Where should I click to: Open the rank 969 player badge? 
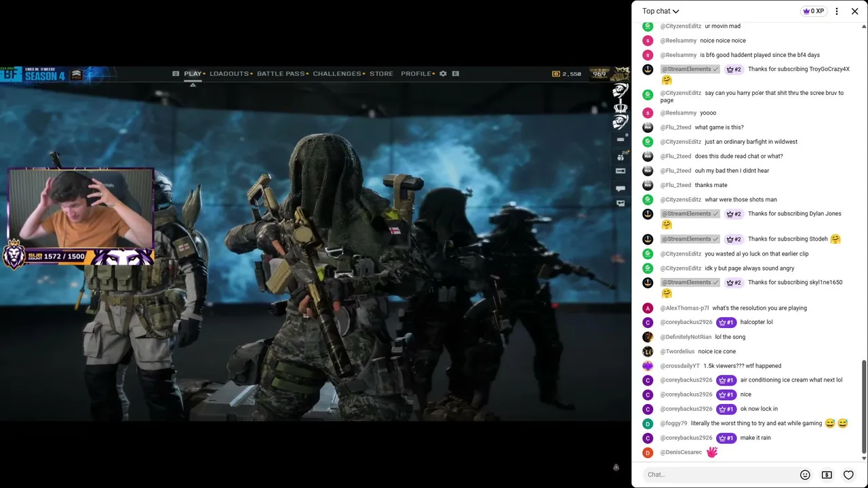point(601,73)
